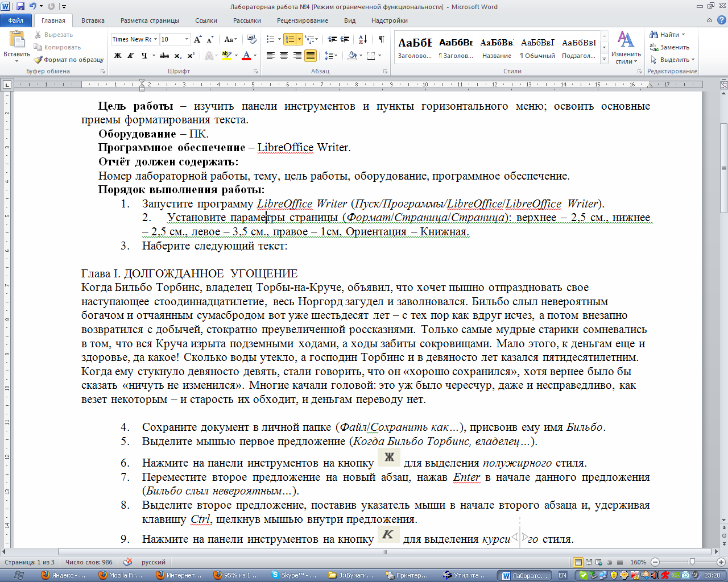Click the 160% zoom level

point(638,562)
